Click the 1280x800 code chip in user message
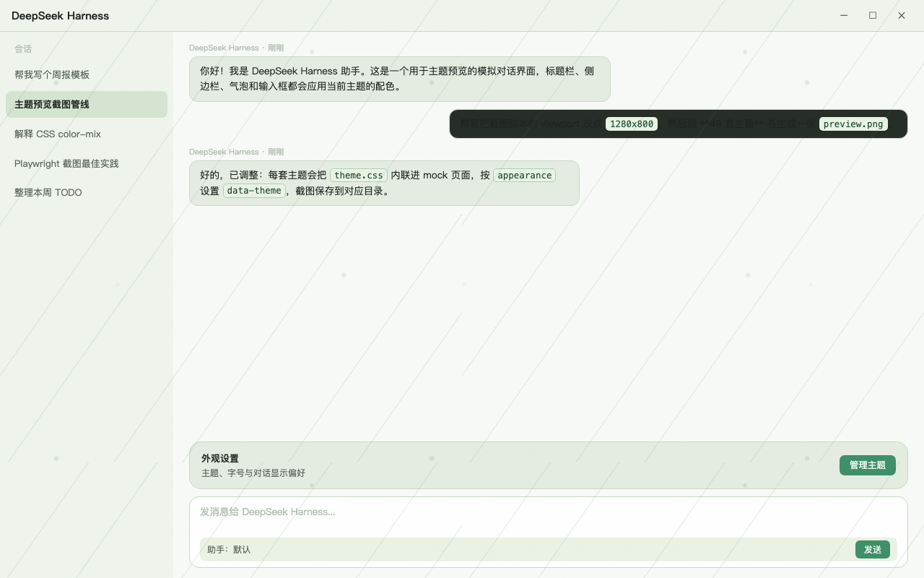Screen dimensions: 924x578 pos(632,124)
